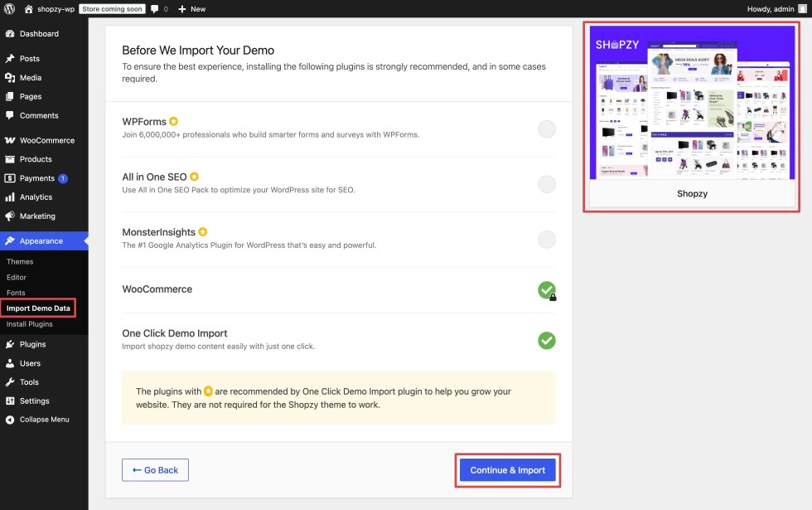Click the Products box icon
The height and width of the screenshot is (510, 812).
(x=10, y=159)
